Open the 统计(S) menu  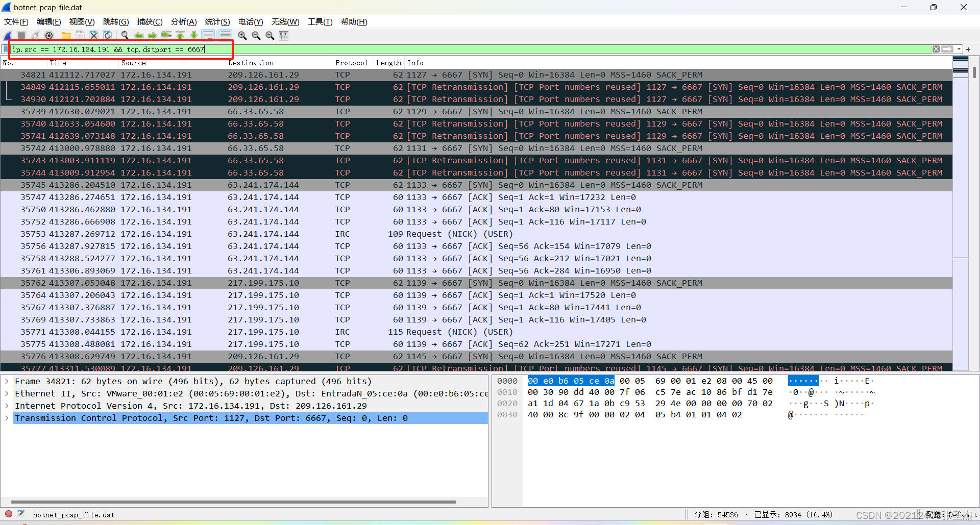217,22
